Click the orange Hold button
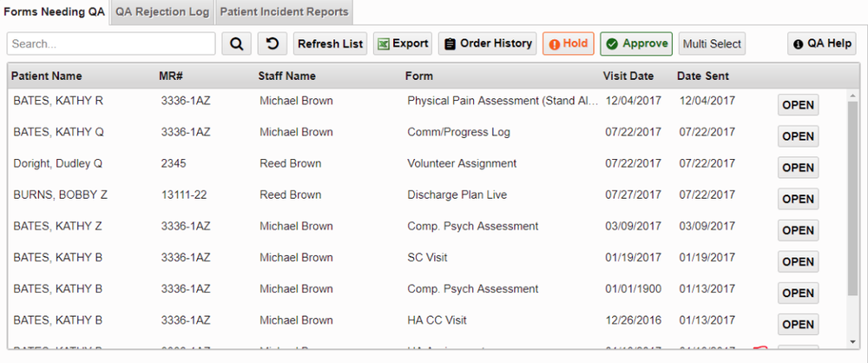Viewport: 868px width, 363px height. click(x=569, y=43)
